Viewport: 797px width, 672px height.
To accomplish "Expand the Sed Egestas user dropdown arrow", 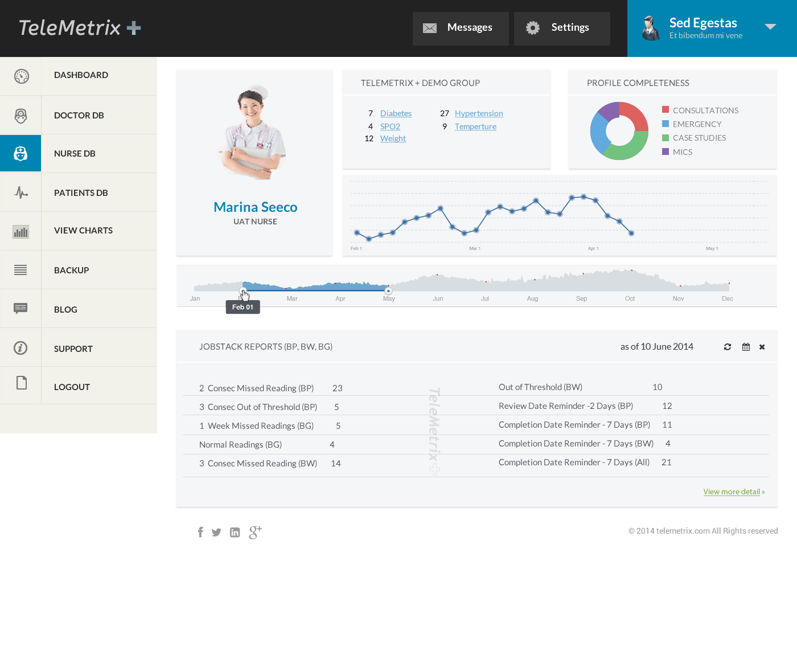I will pos(770,27).
